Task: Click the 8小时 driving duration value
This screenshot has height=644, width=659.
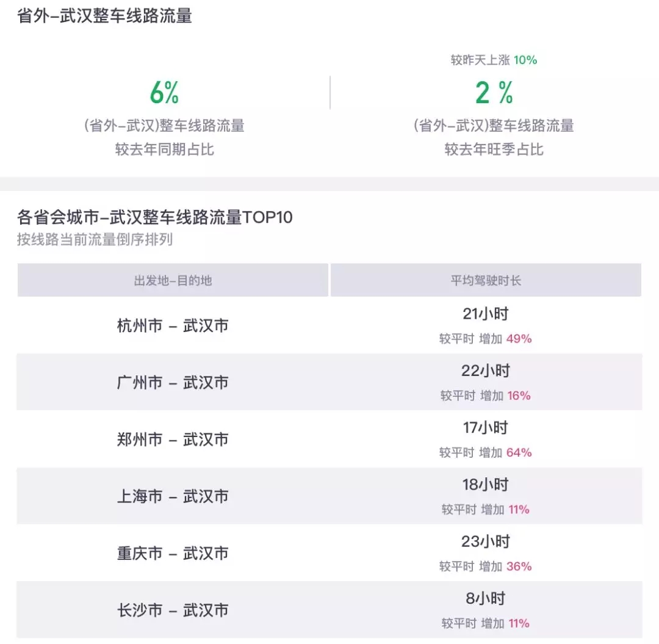Action: 486,599
